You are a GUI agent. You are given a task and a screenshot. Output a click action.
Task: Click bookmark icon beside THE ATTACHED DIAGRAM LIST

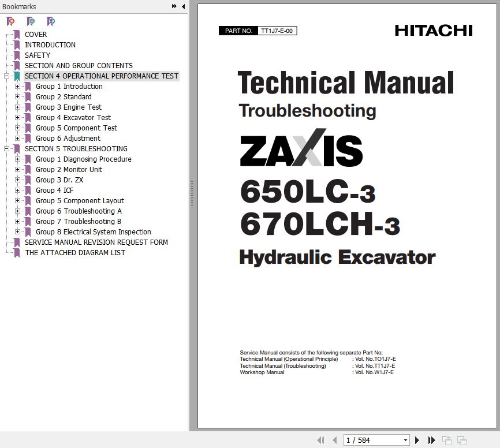point(17,252)
